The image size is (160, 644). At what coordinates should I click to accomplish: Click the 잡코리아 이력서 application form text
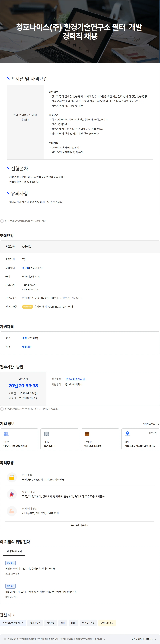pyautogui.click(x=74, y=384)
